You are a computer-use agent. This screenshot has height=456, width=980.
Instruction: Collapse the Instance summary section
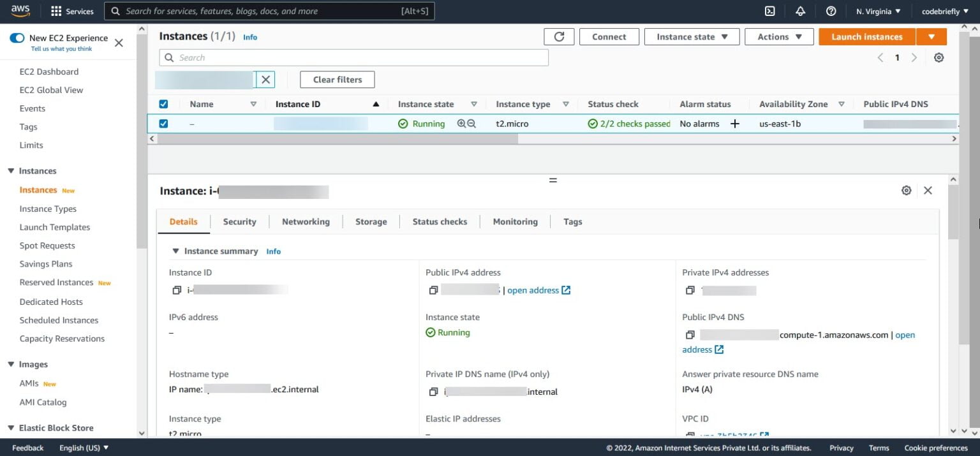[176, 251]
